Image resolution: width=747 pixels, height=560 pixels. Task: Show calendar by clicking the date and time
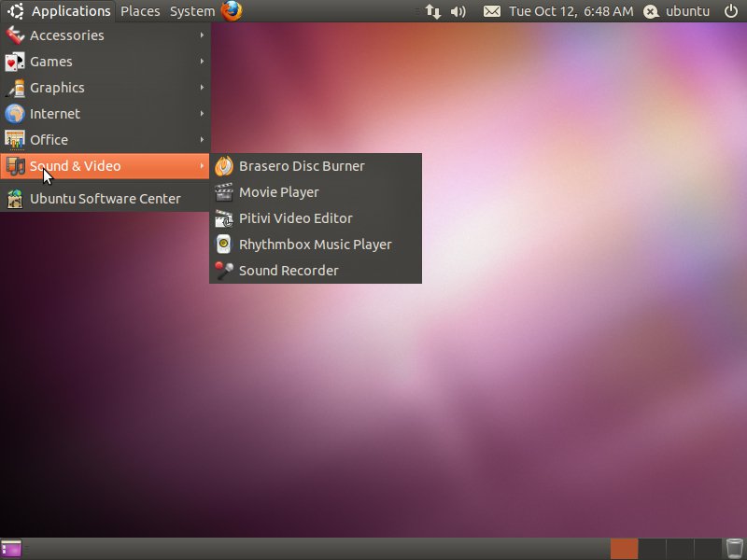coord(571,11)
